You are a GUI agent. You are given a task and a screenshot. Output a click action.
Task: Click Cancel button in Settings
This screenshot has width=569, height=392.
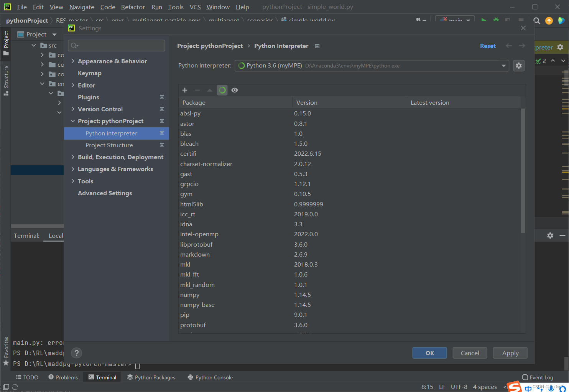tap(470, 353)
